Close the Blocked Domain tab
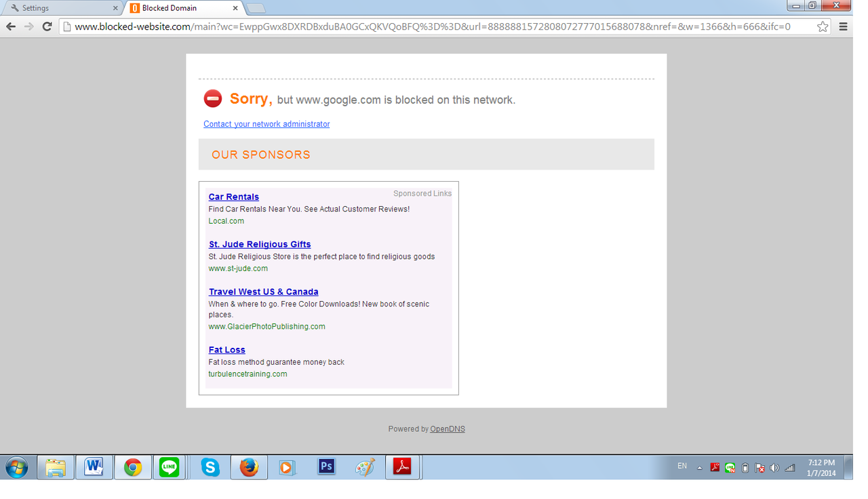The width and height of the screenshot is (868, 499). tap(235, 8)
